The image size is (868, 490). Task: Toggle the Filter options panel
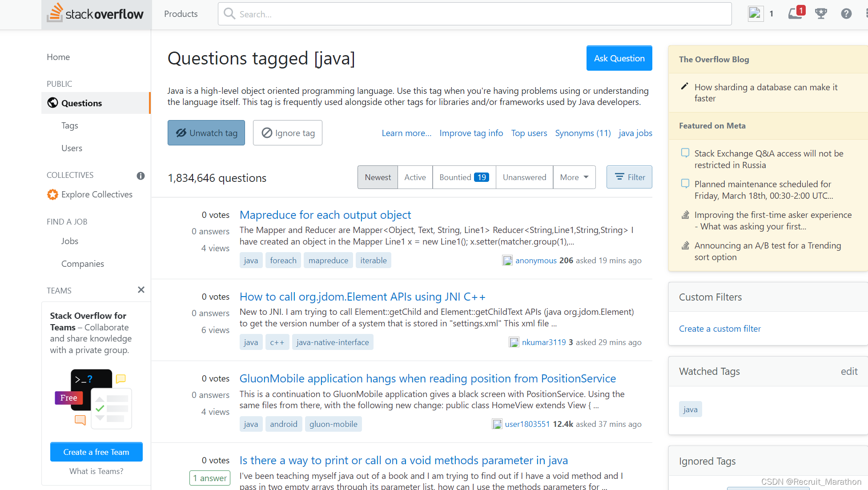[629, 177]
